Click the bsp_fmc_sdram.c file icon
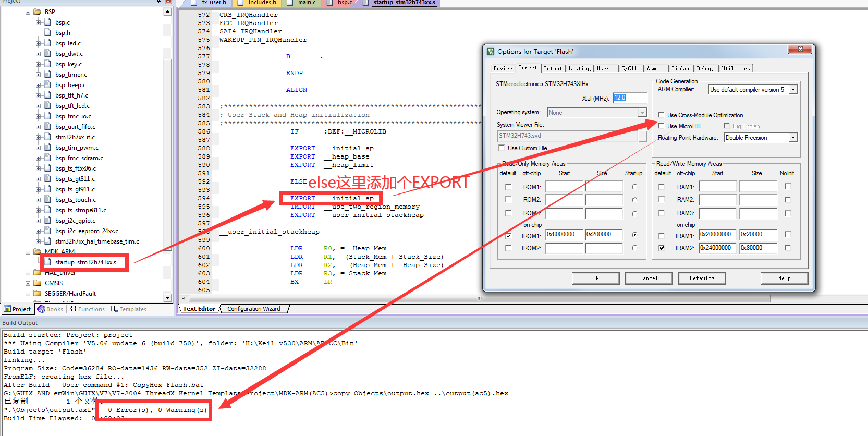Image resolution: width=868 pixels, height=436 pixels. tap(47, 158)
